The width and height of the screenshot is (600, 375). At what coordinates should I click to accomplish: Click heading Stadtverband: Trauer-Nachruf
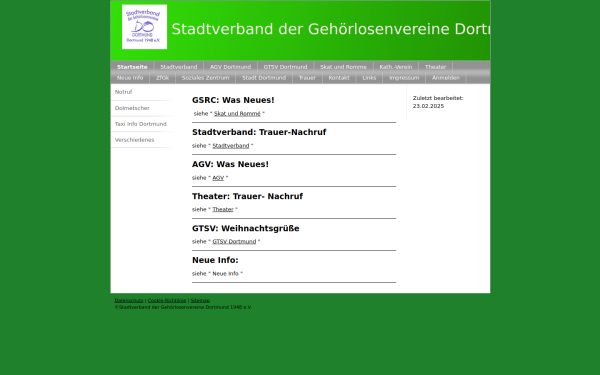click(259, 132)
